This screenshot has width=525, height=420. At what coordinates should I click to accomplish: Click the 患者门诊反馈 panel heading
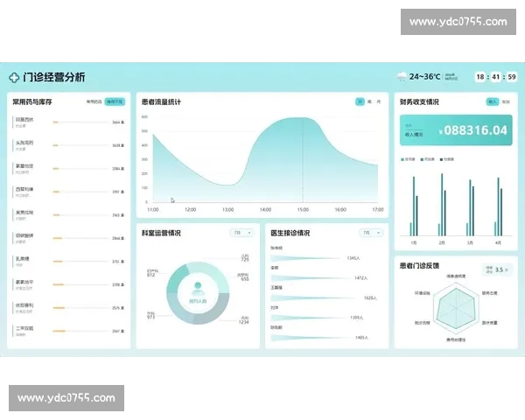(x=419, y=266)
